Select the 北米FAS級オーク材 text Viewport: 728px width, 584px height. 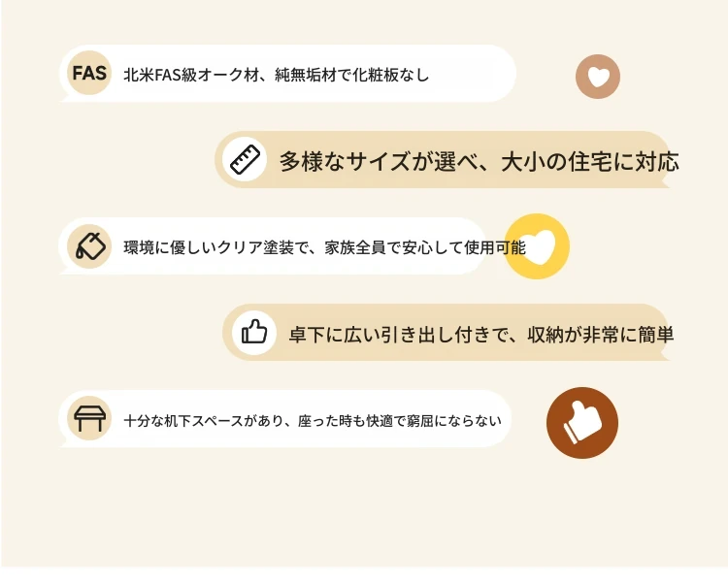point(191,75)
